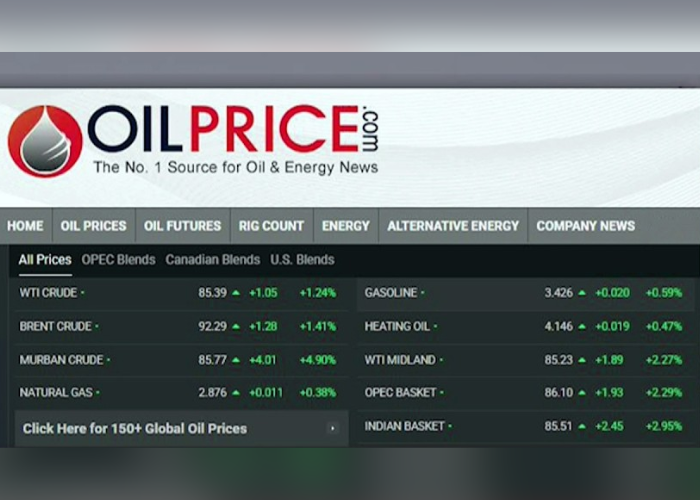Click green up arrow beside Murban Crude 85.77
700x500 pixels.
pyautogui.click(x=236, y=360)
